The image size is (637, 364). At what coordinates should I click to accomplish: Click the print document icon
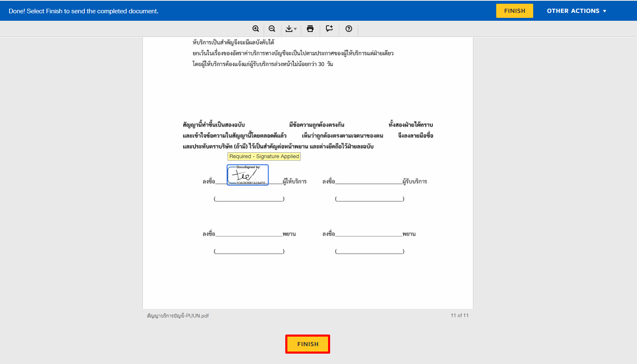click(310, 29)
